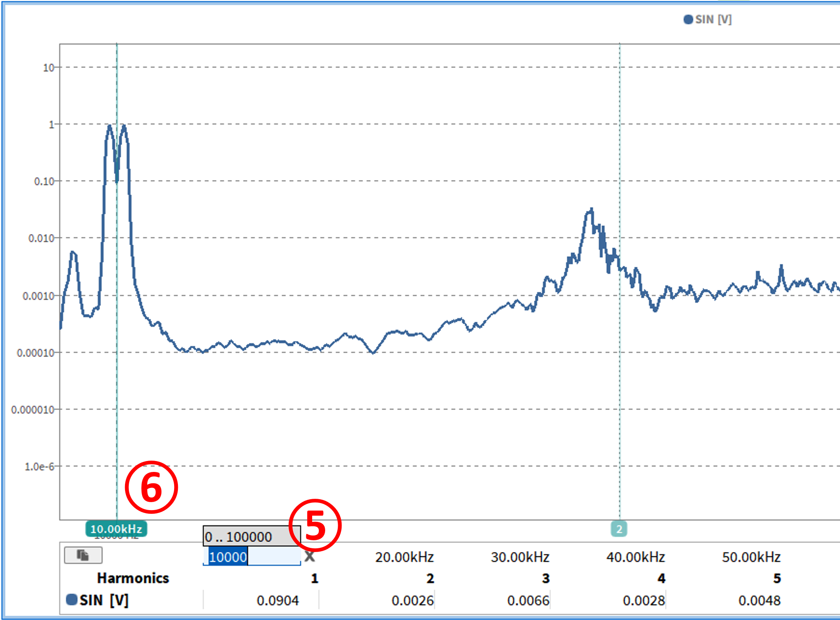Select the second harmonic value 0.0026

tap(412, 600)
